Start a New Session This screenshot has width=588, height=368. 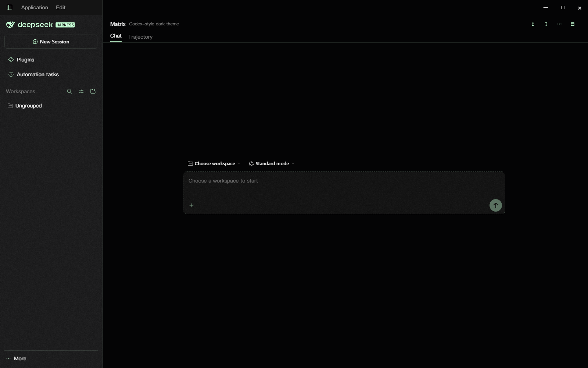pos(51,42)
